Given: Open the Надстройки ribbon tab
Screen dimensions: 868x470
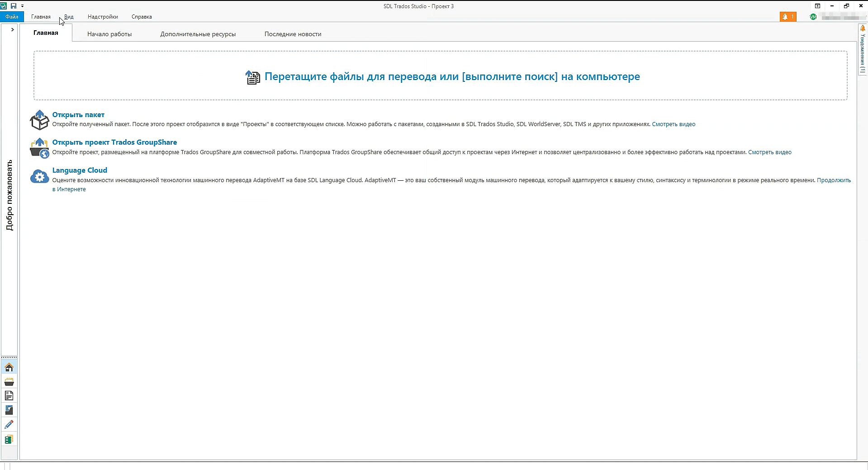Looking at the screenshot, I should pos(103,17).
